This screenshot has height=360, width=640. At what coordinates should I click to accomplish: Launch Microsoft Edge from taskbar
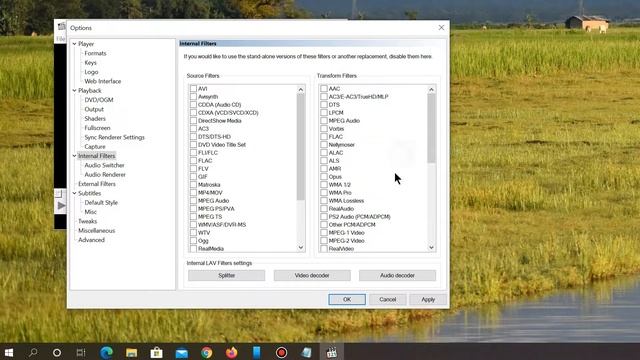click(x=107, y=353)
